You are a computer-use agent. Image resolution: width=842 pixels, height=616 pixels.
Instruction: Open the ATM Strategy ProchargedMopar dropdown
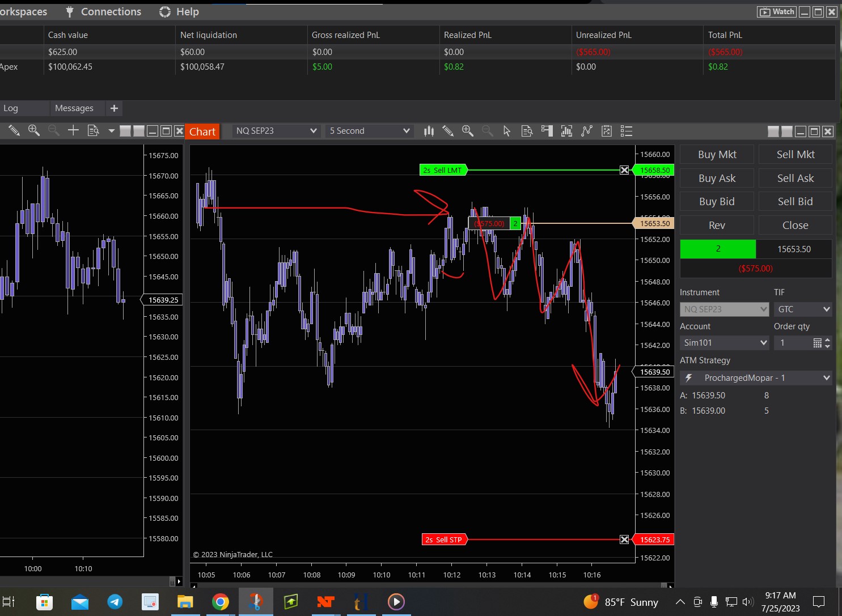pyautogui.click(x=756, y=378)
